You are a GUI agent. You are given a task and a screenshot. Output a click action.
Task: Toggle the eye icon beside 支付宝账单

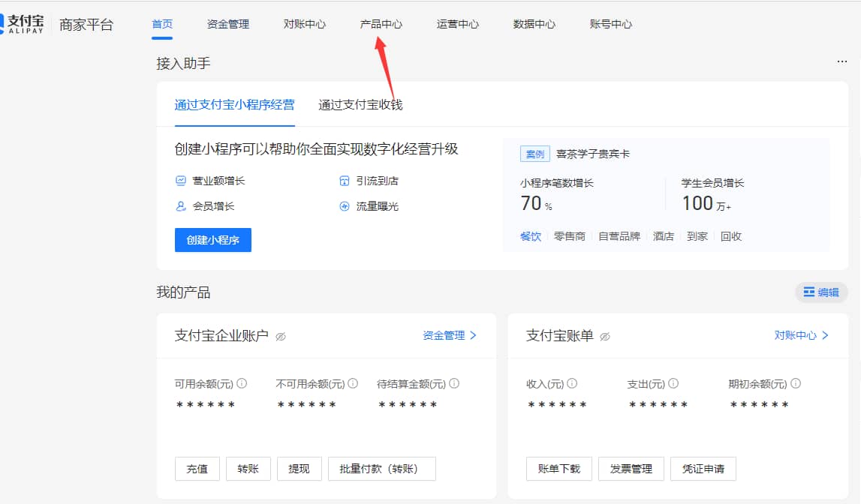(x=607, y=337)
